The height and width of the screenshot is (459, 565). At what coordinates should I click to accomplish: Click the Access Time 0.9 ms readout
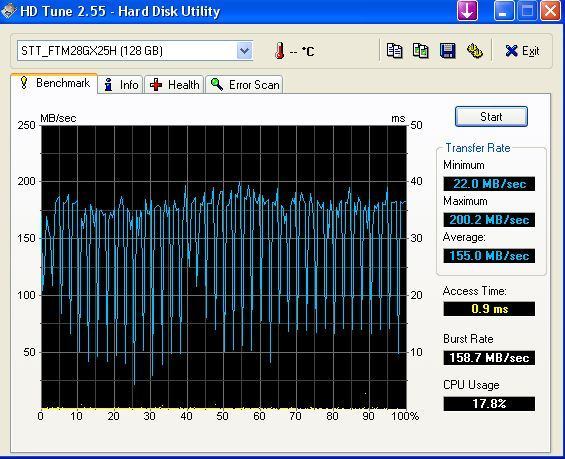point(489,309)
